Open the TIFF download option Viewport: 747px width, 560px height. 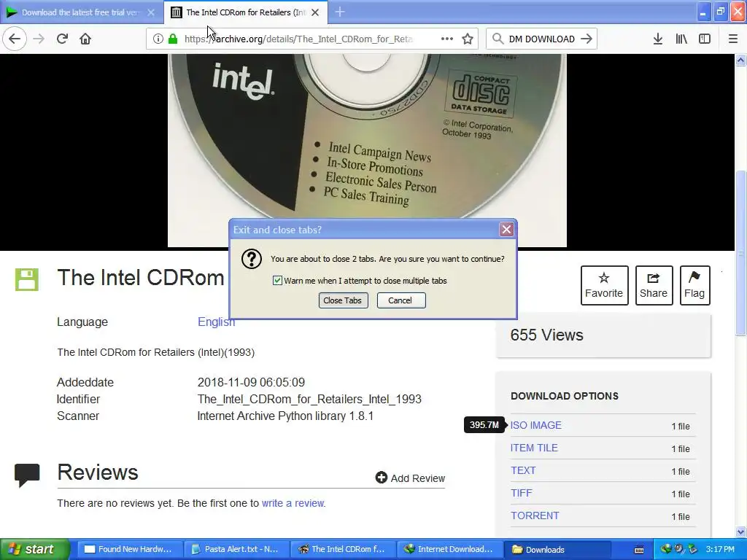click(x=521, y=493)
